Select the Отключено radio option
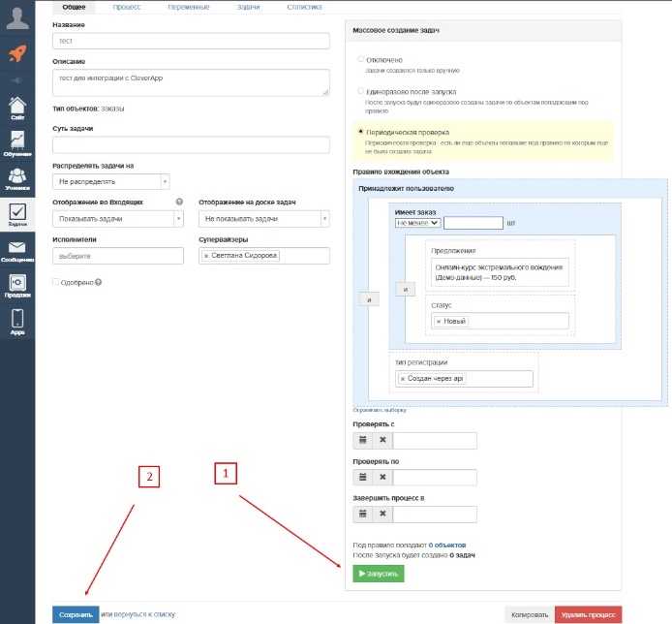Screen dimensions: 672x624 [x=361, y=59]
